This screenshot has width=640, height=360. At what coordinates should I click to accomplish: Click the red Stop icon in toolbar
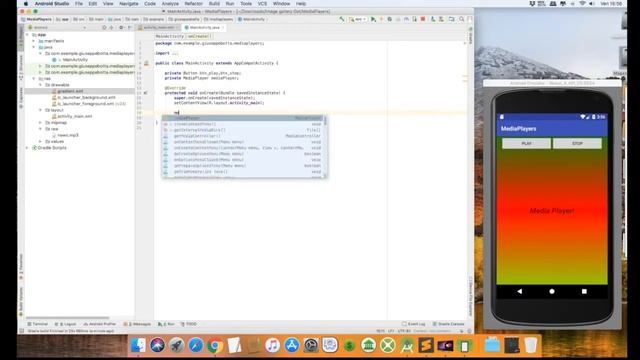point(423,19)
